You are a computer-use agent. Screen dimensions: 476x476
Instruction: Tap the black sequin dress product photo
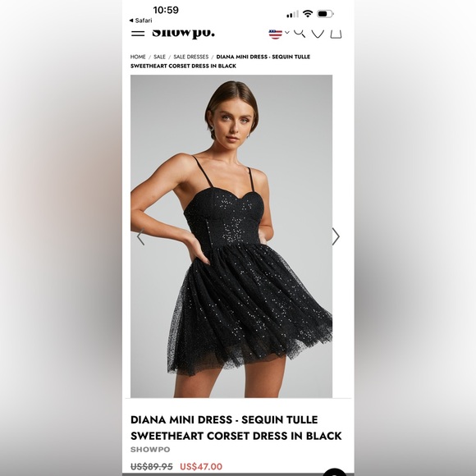tap(231, 236)
